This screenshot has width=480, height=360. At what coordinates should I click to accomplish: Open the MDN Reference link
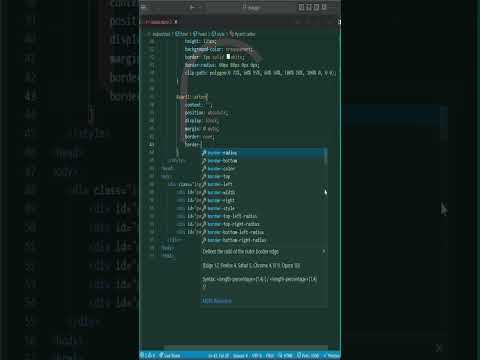pyautogui.click(x=217, y=301)
